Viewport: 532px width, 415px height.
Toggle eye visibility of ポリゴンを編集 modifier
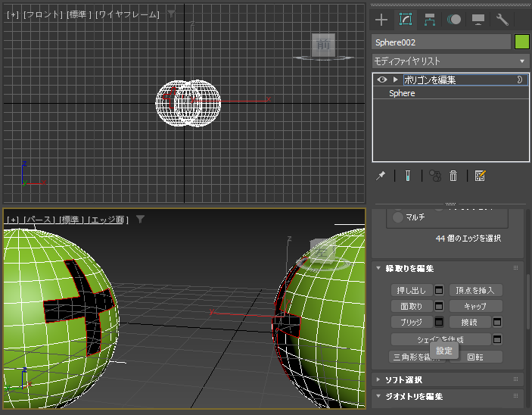click(381, 80)
